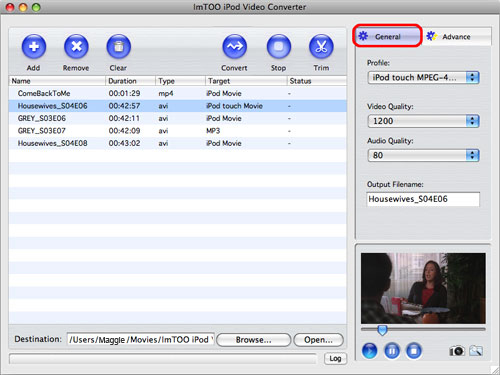This screenshot has height=375, width=500.
Task: Click the Destination path field
Action: tap(140, 339)
